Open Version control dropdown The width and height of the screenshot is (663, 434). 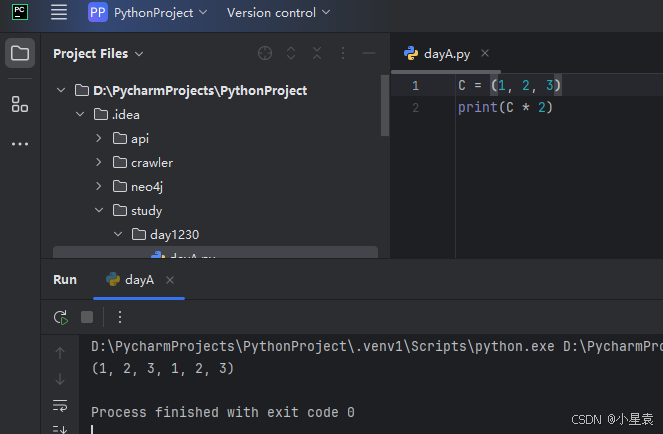click(x=278, y=13)
